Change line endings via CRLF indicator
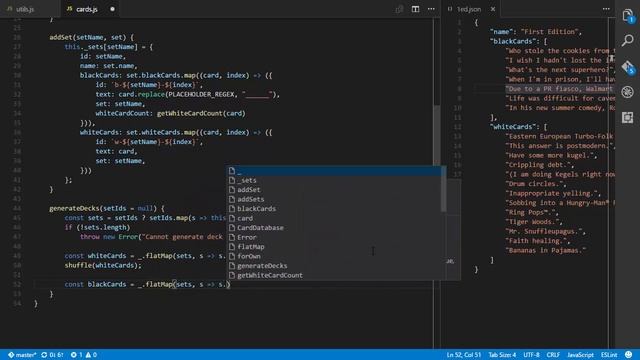 (553, 355)
